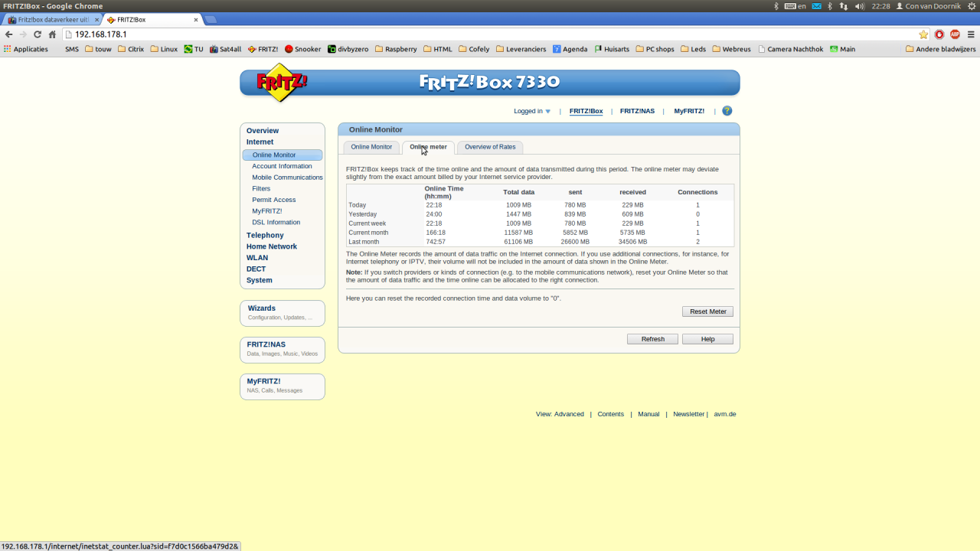
Task: Switch to the Advanced view link
Action: coord(569,414)
